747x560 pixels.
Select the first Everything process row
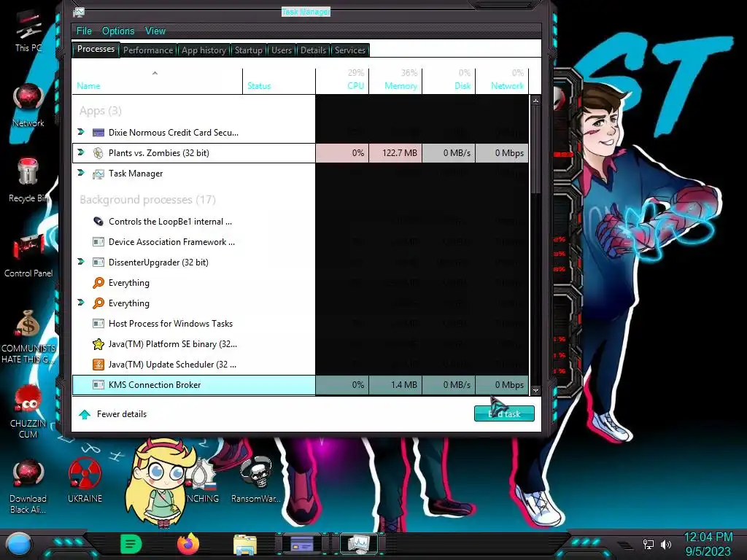(300, 283)
